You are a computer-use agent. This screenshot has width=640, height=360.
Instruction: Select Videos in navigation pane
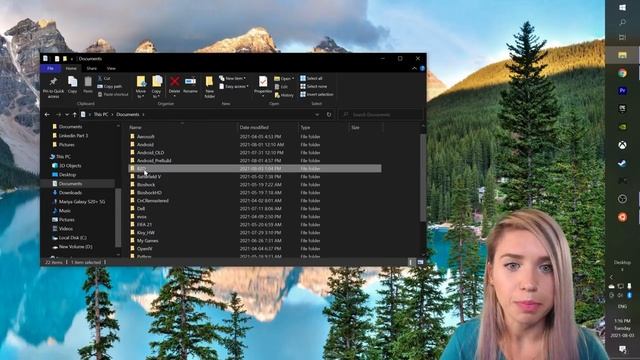[62, 229]
